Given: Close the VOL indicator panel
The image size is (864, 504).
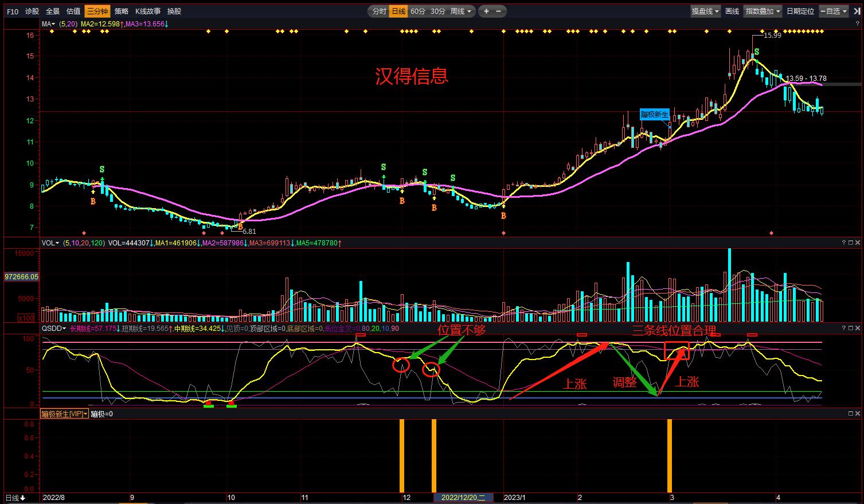Looking at the screenshot, I should [858, 243].
